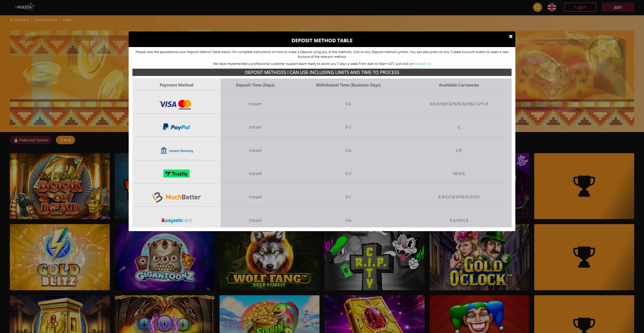Image resolution: width=644 pixels, height=333 pixels.
Task: Click the Instant Banking logo
Action: [176, 150]
